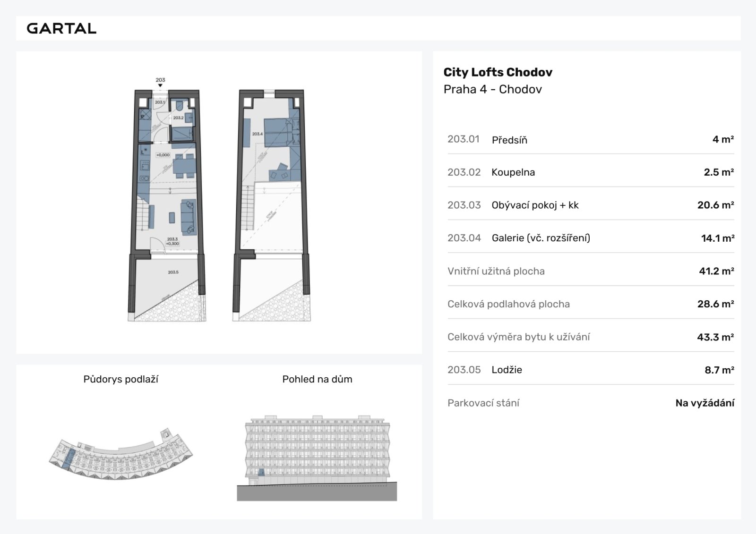Click the '2.5 m²' area value
The width and height of the screenshot is (756, 534).
[719, 172]
